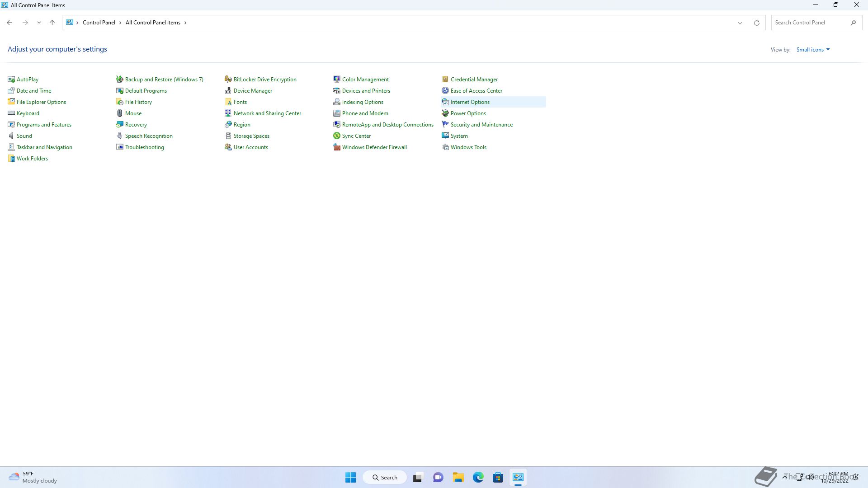
Task: Click the Search Control Panel field
Action: click(x=809, y=23)
